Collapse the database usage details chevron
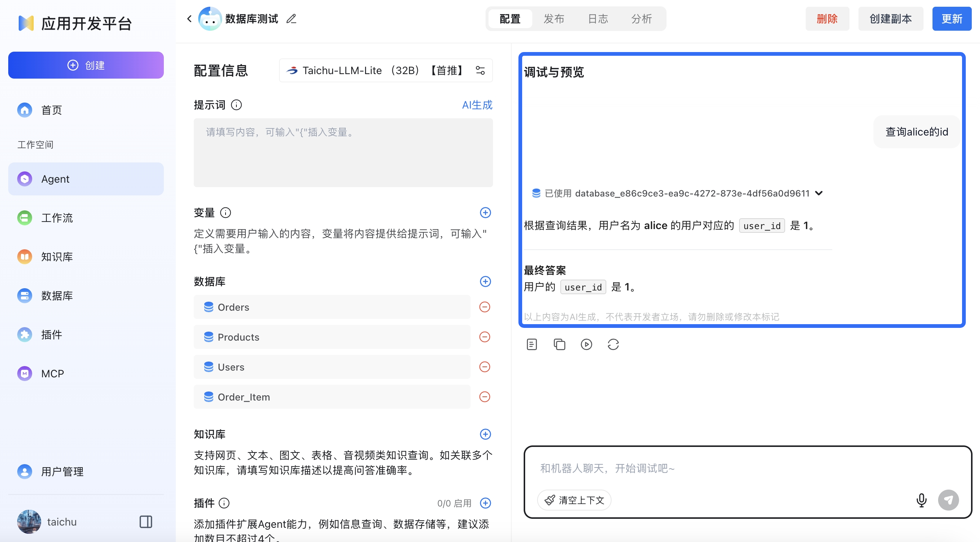 click(x=819, y=193)
